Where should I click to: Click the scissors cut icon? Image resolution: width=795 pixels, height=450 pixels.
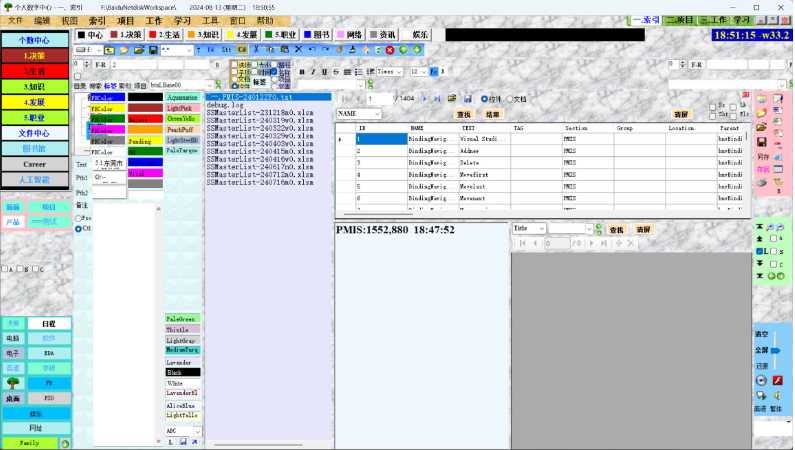[256, 50]
